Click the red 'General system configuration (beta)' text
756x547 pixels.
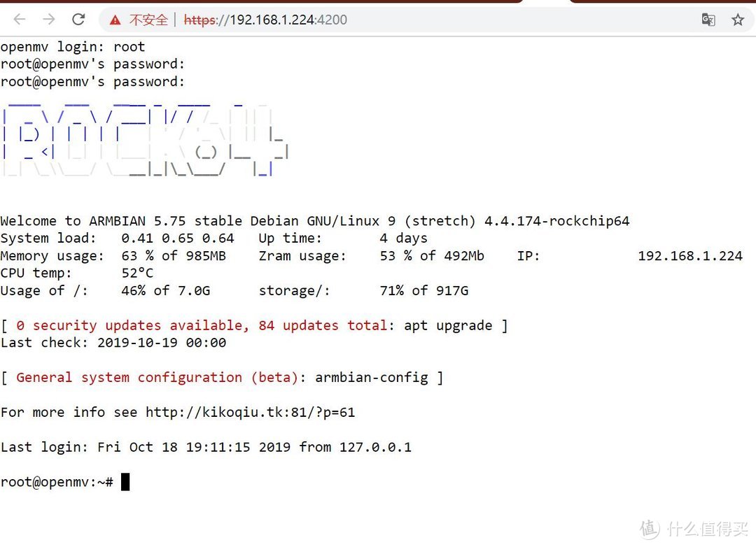(157, 378)
